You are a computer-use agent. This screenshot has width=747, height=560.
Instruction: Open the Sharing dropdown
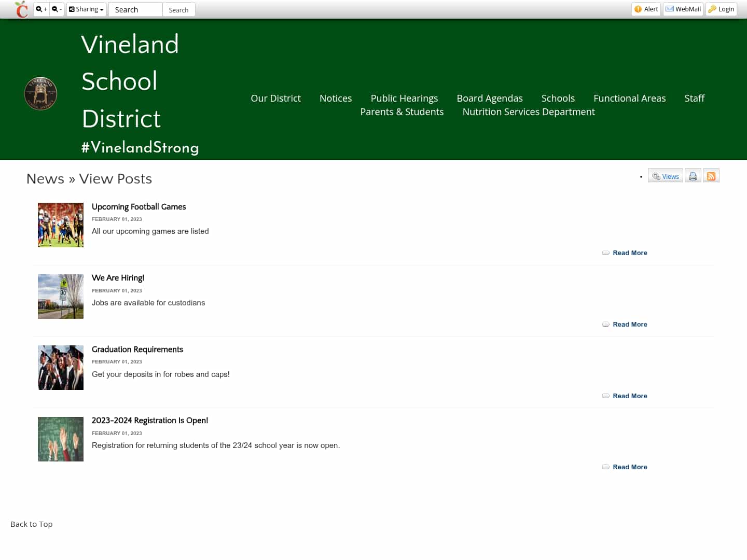[x=86, y=9]
